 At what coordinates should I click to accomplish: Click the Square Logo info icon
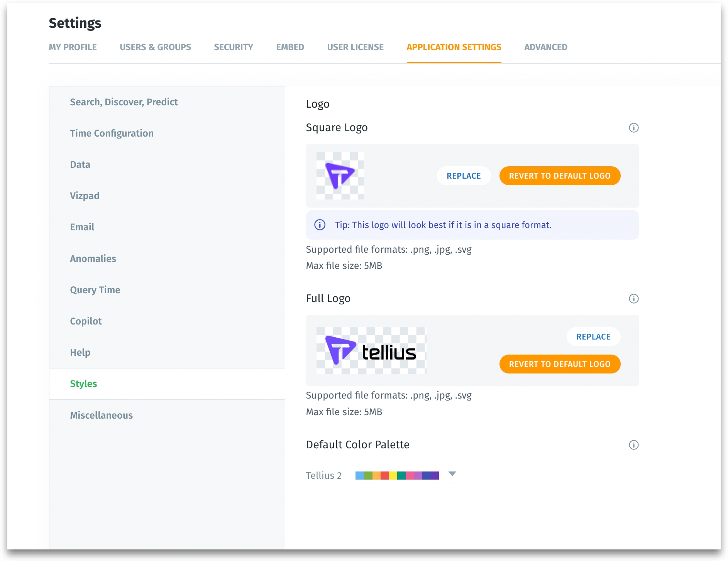coord(633,128)
